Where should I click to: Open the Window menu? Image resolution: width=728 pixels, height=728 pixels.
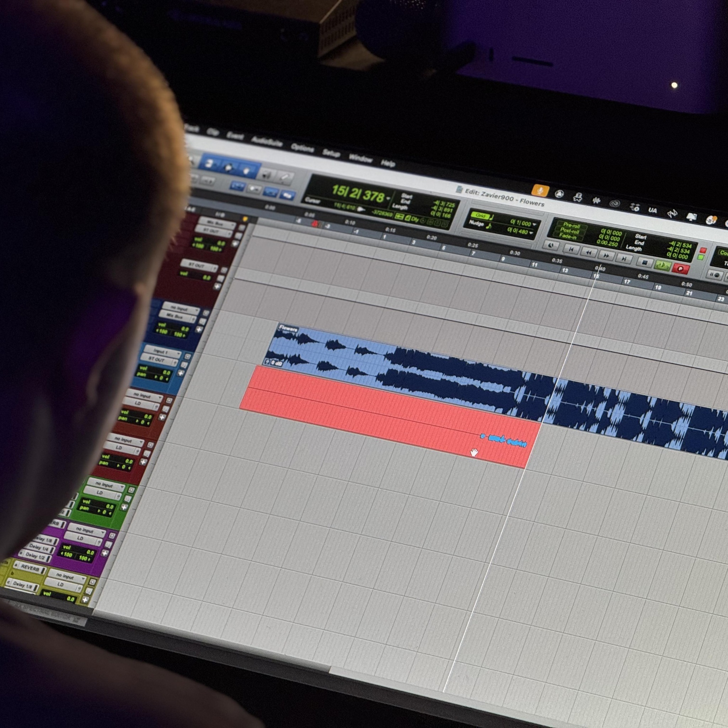(360, 158)
